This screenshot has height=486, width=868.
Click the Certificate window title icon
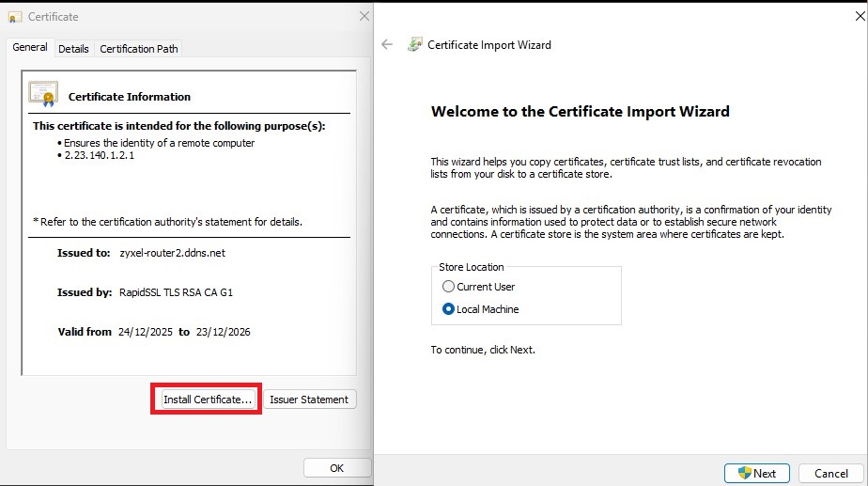[x=15, y=17]
